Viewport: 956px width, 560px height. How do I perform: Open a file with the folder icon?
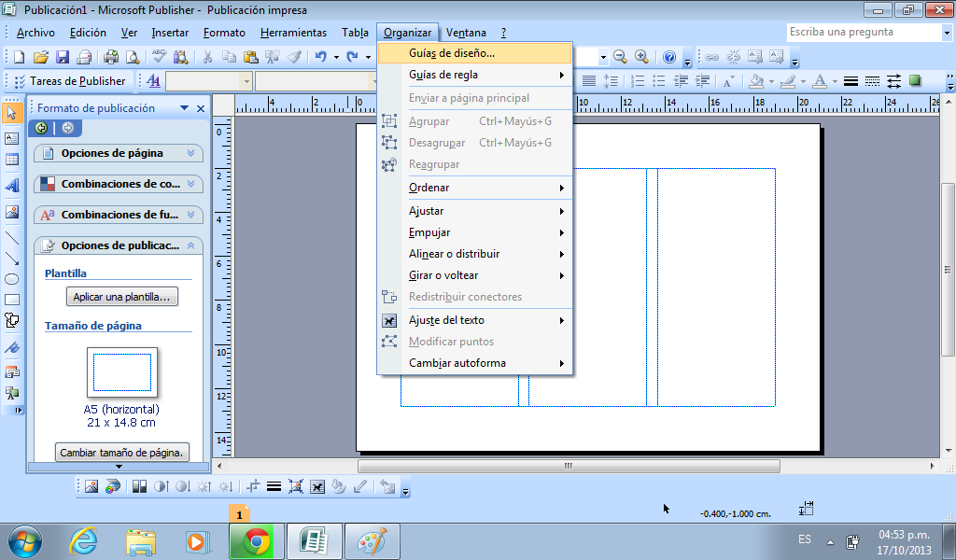point(41,57)
